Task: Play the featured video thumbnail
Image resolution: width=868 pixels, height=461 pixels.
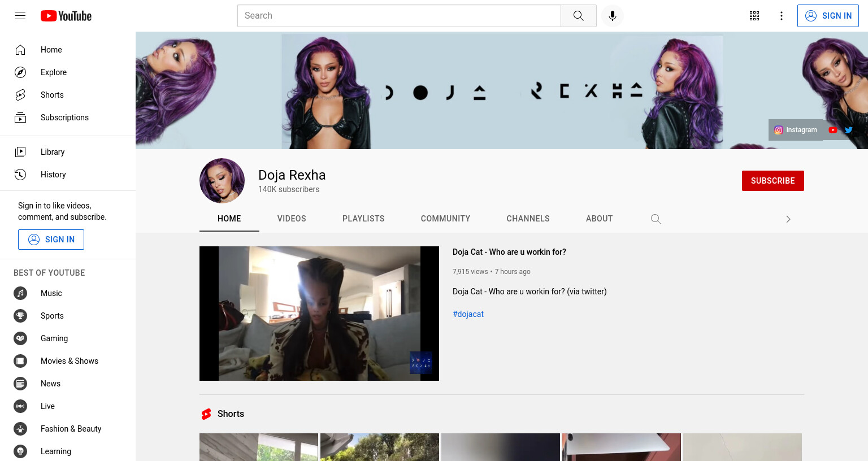Action: (x=319, y=314)
